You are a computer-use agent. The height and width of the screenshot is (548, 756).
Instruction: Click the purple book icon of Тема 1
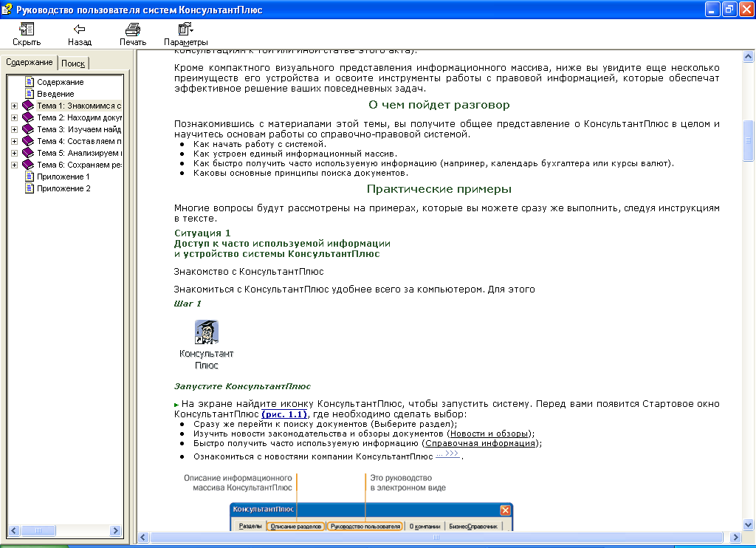point(28,105)
